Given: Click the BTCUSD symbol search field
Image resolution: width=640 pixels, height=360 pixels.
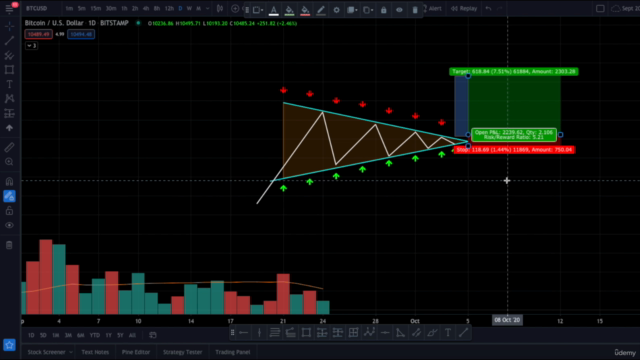Looking at the screenshot, I should pos(36,9).
